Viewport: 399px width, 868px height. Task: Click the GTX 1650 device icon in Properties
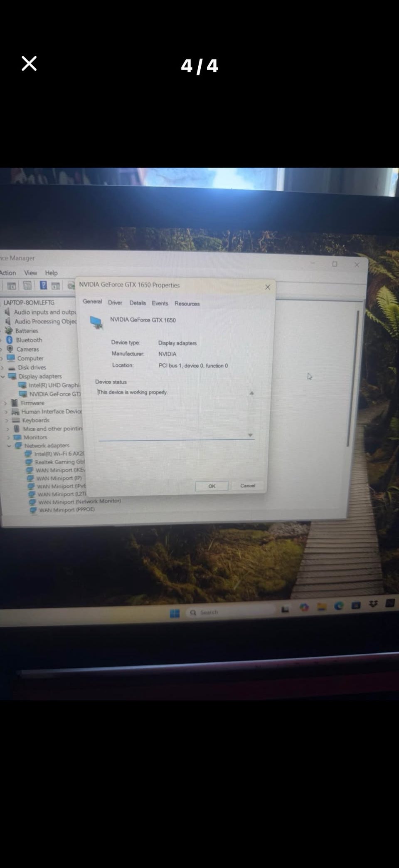coord(96,322)
